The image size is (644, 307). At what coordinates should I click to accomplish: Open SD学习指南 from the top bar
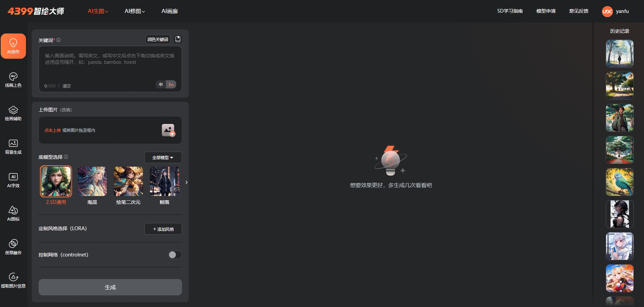(509, 11)
